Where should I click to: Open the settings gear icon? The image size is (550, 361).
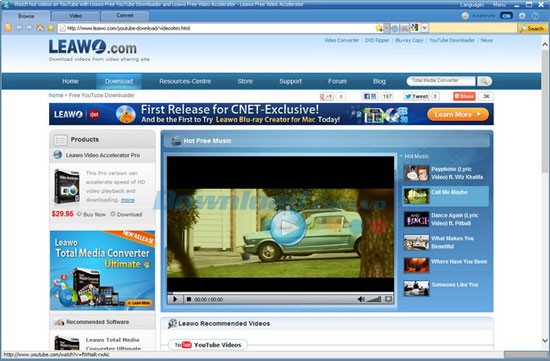pyautogui.click(x=522, y=16)
